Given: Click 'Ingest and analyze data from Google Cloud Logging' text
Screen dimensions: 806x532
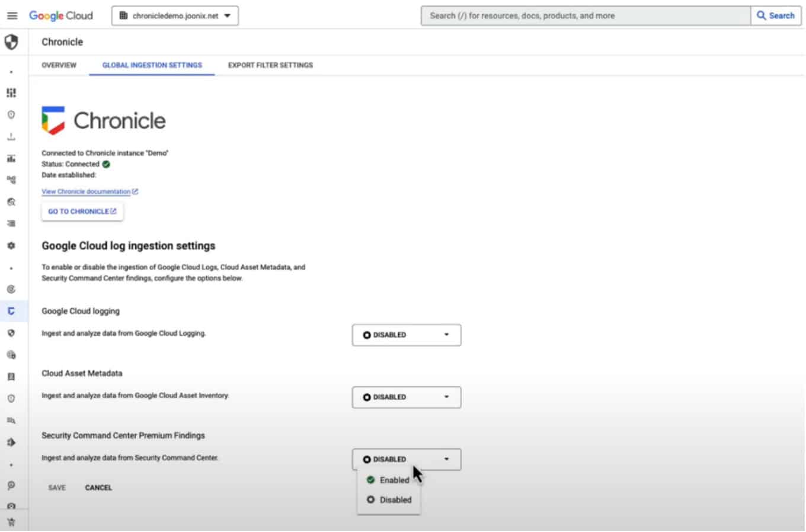Looking at the screenshot, I should pyautogui.click(x=124, y=334).
